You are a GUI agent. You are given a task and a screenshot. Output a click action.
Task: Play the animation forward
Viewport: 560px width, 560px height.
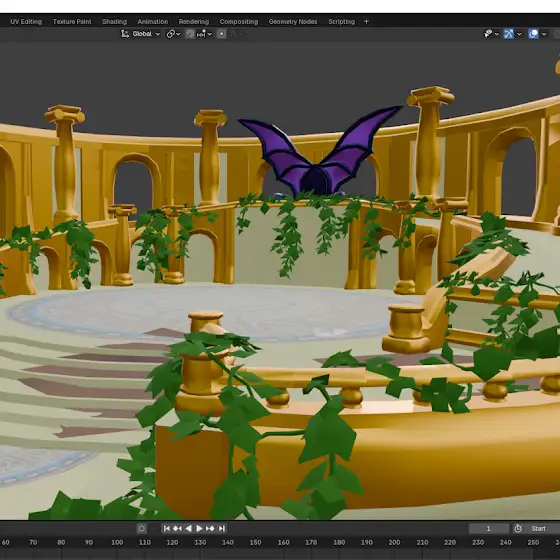pos(199,528)
